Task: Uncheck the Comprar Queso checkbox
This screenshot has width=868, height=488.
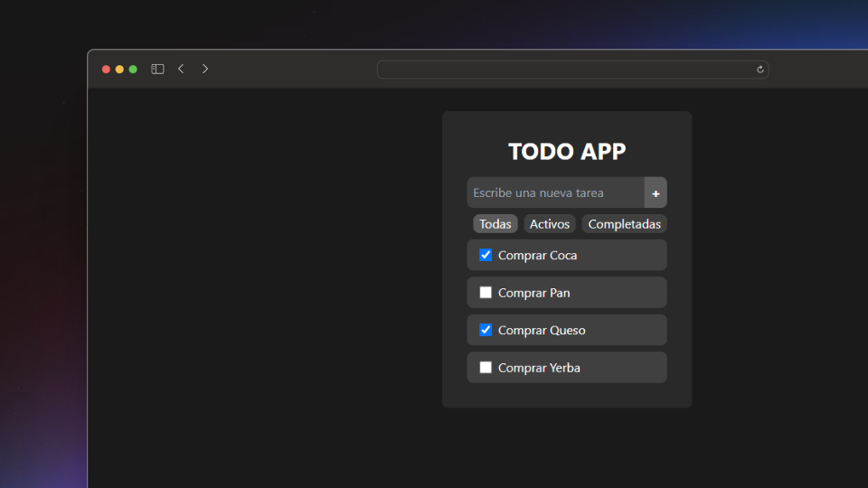Action: [486, 330]
